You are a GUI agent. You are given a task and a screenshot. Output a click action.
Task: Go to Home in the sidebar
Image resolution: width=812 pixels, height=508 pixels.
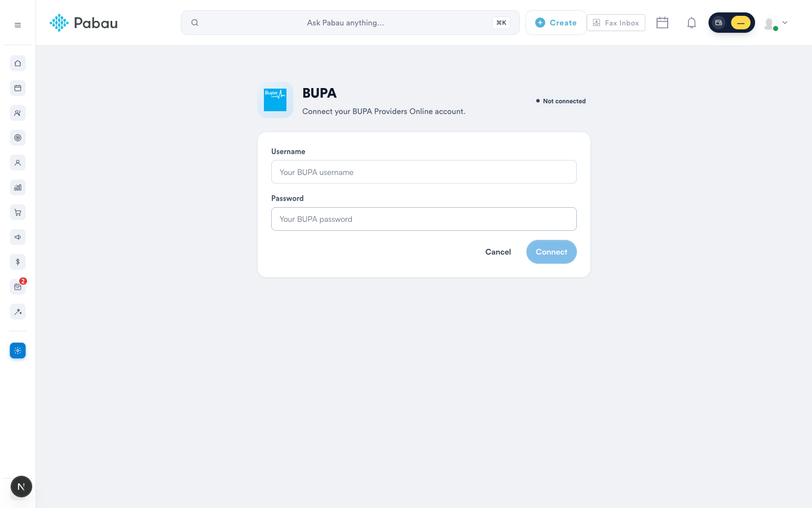click(x=18, y=63)
